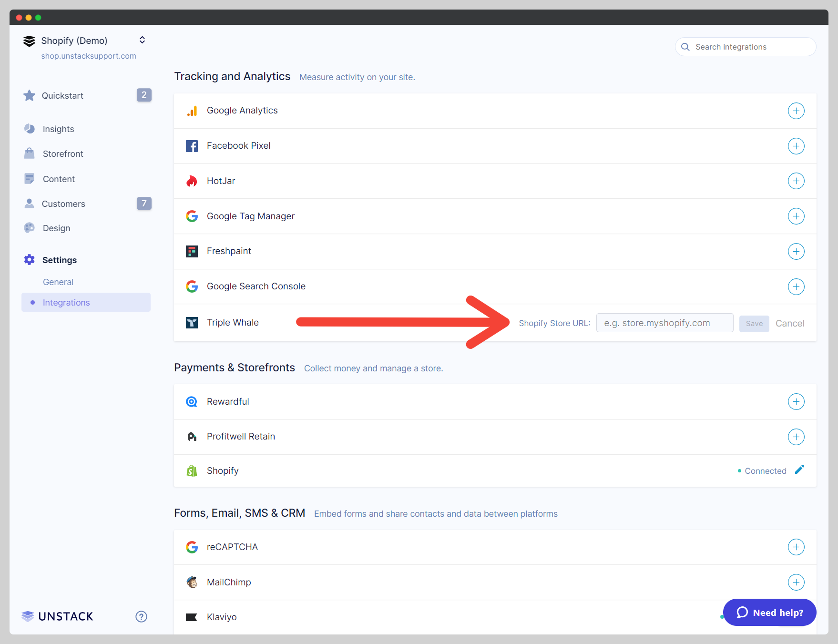
Task: Click the Save button for Triple Whale
Action: coord(754,324)
